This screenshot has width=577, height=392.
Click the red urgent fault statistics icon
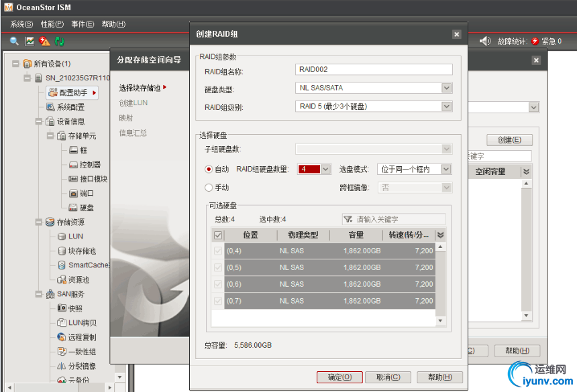pos(535,41)
